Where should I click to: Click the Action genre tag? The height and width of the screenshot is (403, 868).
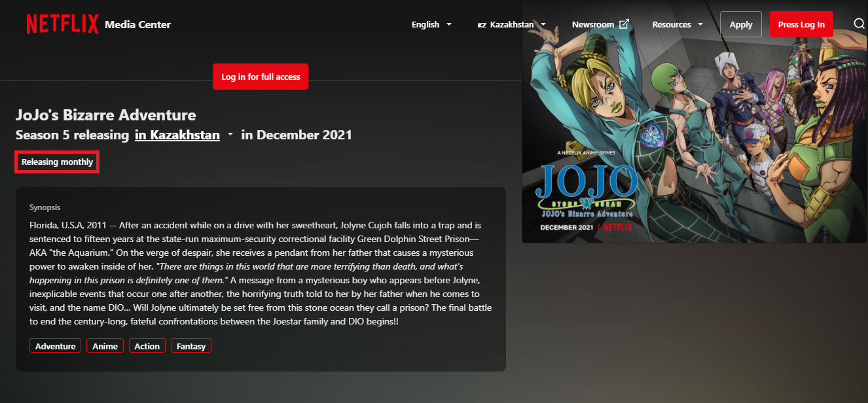[x=147, y=346]
